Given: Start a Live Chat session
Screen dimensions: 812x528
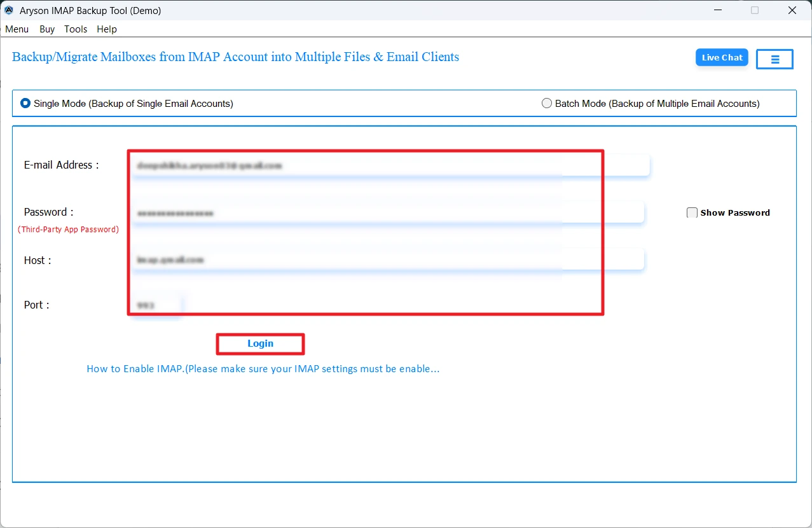Looking at the screenshot, I should pyautogui.click(x=722, y=58).
